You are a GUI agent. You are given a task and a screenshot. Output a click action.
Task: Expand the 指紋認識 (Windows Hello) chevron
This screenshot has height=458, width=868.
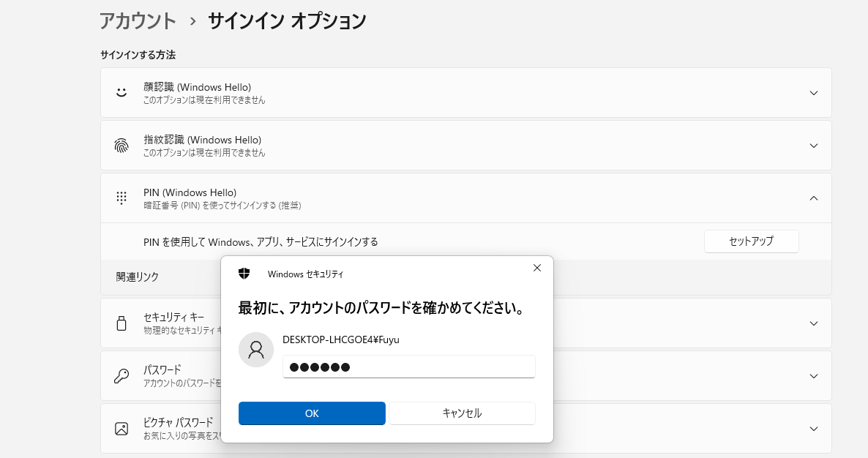(814, 146)
